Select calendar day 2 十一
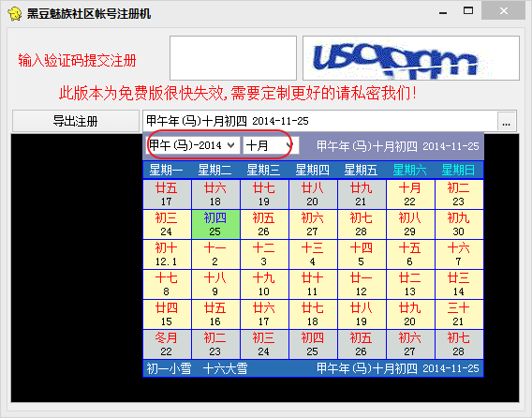532x418 pixels. [215, 254]
